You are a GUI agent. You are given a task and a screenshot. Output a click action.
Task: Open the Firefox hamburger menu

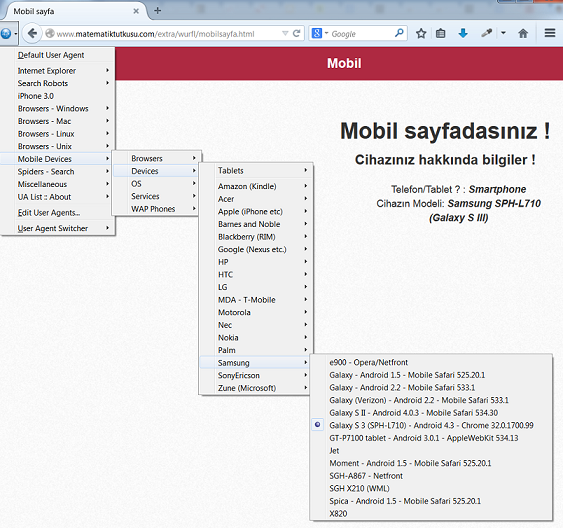click(x=550, y=33)
